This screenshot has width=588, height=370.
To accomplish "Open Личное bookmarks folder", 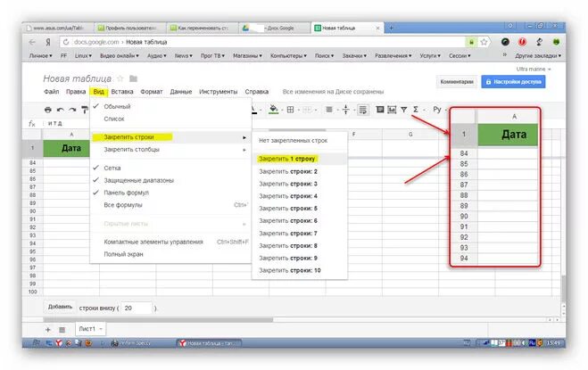I will [x=40, y=56].
